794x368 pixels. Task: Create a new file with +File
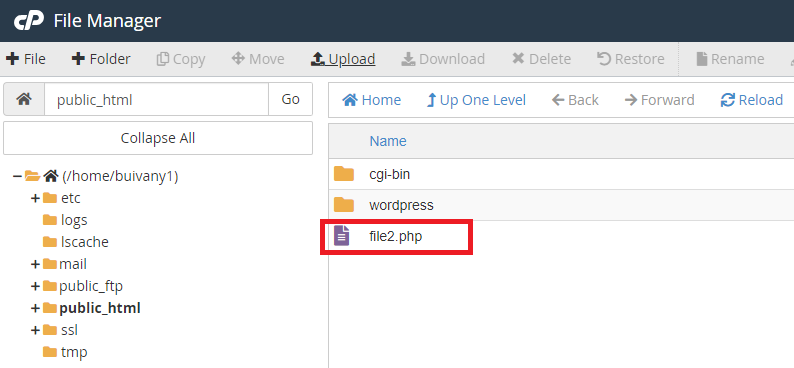(26, 59)
